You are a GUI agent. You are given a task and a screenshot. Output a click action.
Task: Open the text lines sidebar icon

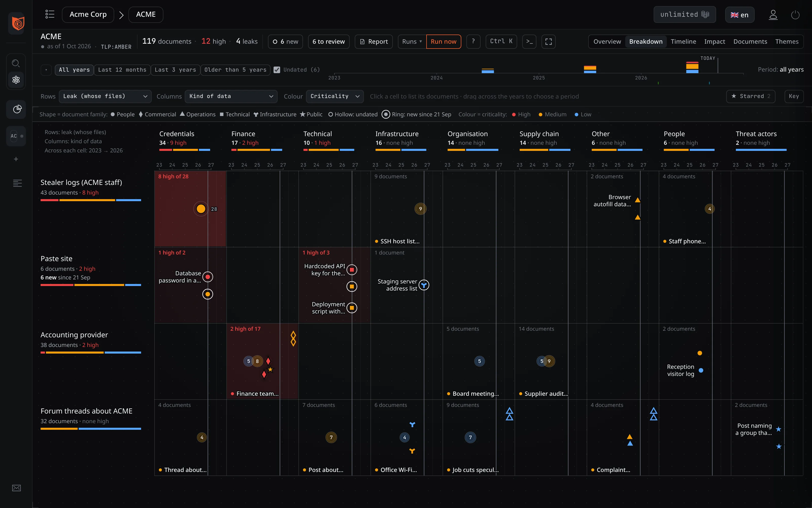tap(17, 183)
